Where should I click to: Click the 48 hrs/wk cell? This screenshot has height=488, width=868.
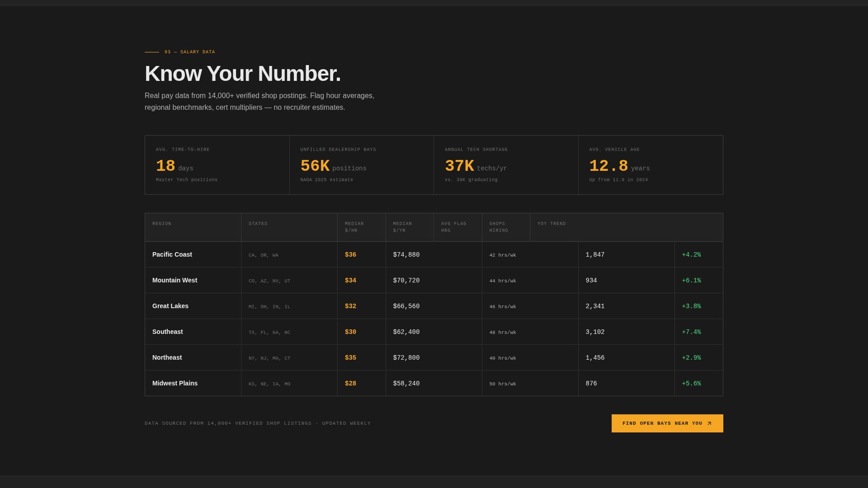(530, 332)
